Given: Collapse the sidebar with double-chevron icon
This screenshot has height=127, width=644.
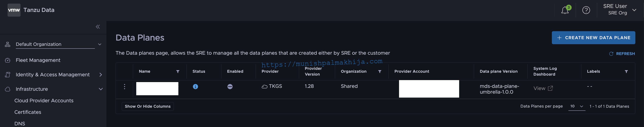Looking at the screenshot, I should pos(98,27).
